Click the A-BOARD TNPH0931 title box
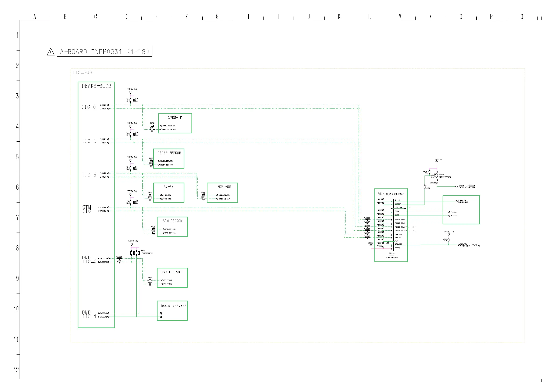555x392 pixels. click(104, 51)
